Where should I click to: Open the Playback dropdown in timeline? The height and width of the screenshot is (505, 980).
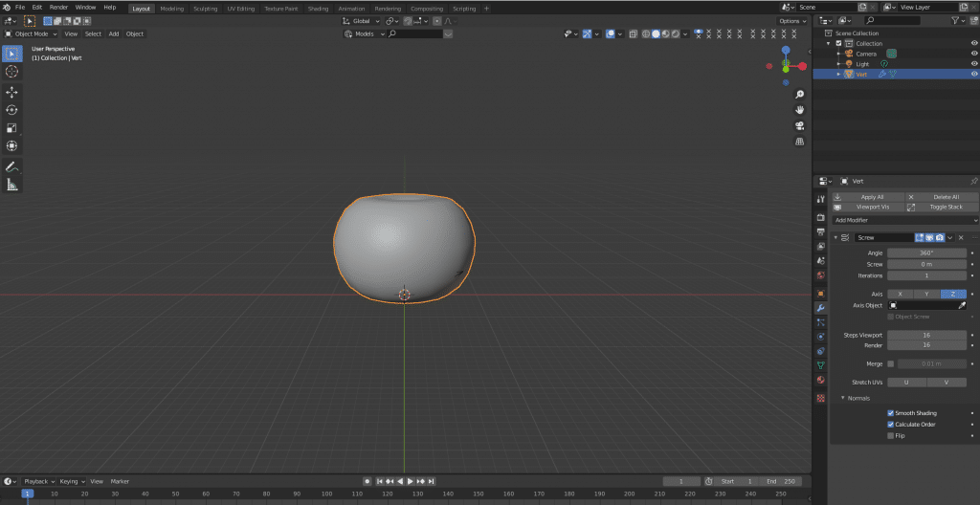pyautogui.click(x=38, y=481)
